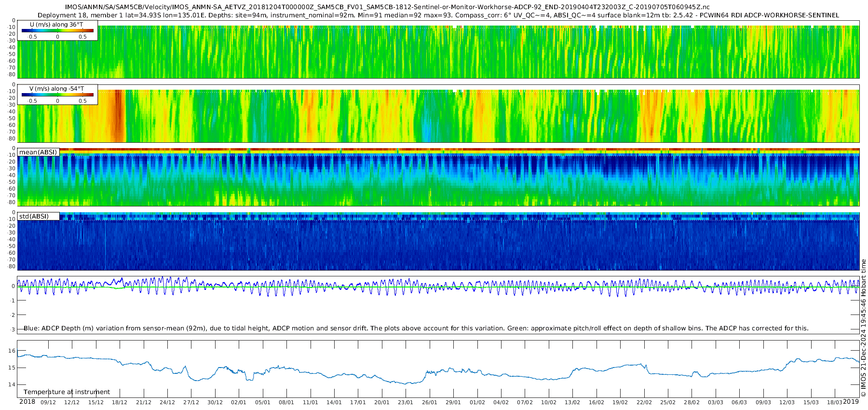Click the U velocity colorbar along 36°T
The width and height of the screenshot is (868, 410).
57,30
